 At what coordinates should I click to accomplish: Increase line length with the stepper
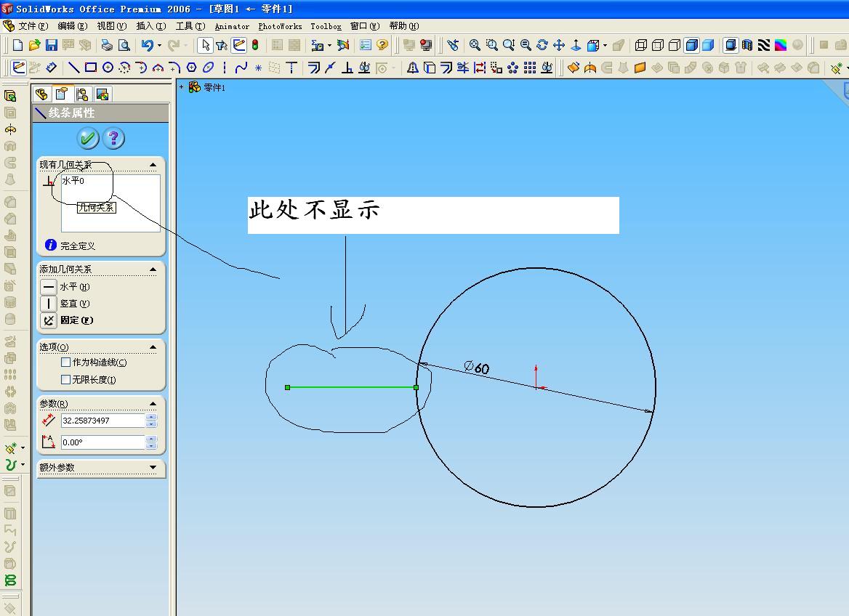pyautogui.click(x=152, y=418)
